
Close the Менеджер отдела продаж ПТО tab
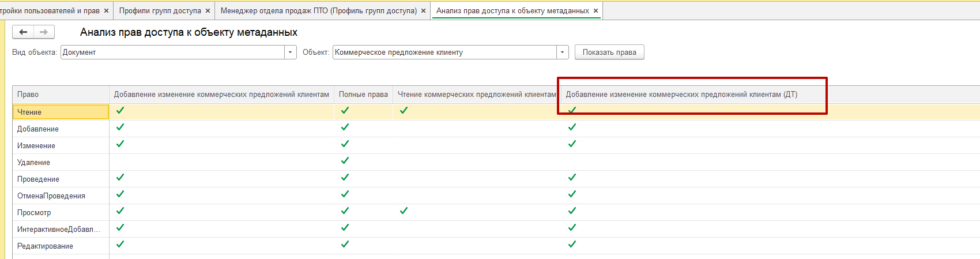click(x=424, y=11)
